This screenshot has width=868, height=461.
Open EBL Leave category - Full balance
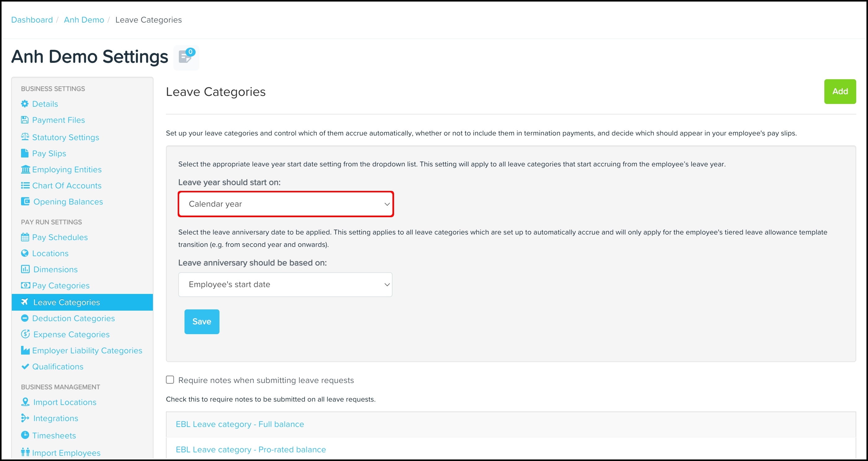click(x=240, y=424)
